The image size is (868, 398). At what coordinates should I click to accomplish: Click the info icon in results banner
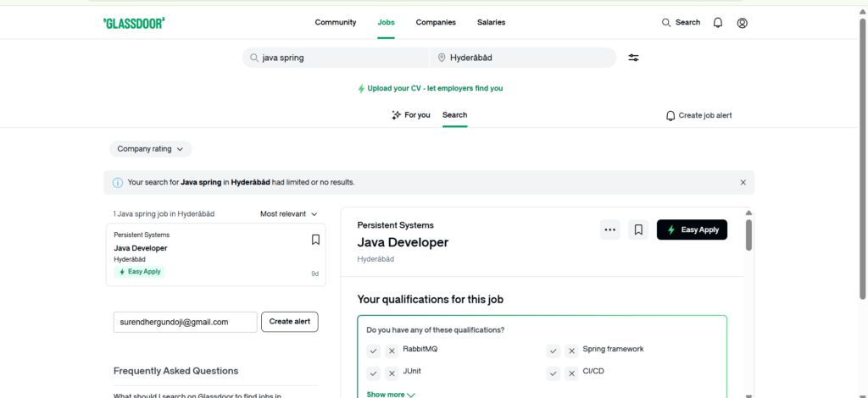pyautogui.click(x=117, y=182)
